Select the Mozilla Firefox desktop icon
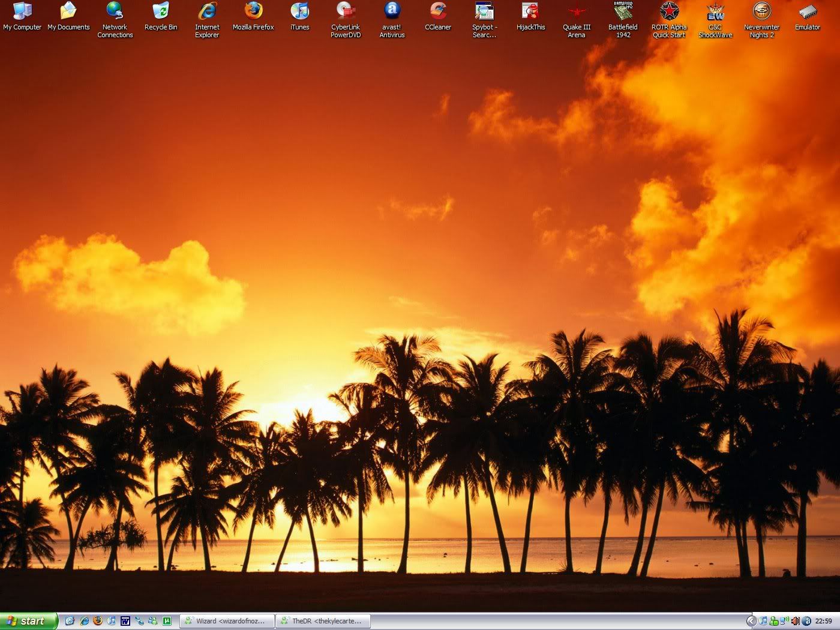Screen dimensions: 840x630 (253, 17)
